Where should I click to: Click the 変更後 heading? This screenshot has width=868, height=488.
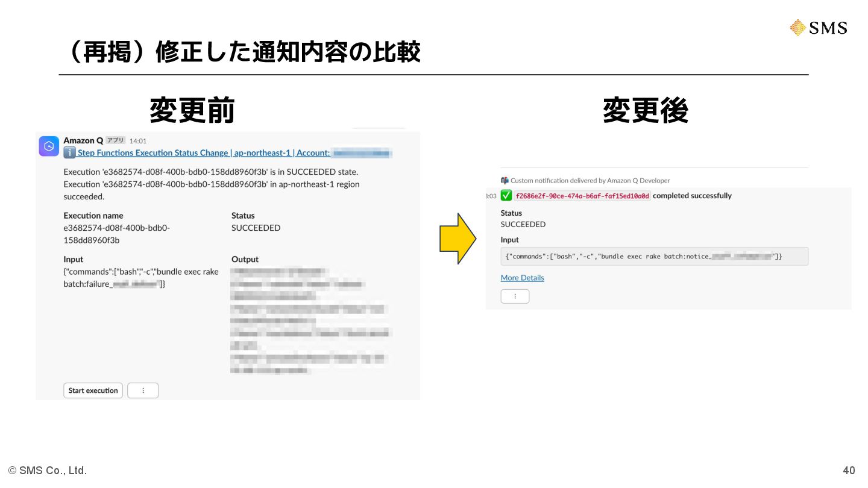click(x=646, y=110)
